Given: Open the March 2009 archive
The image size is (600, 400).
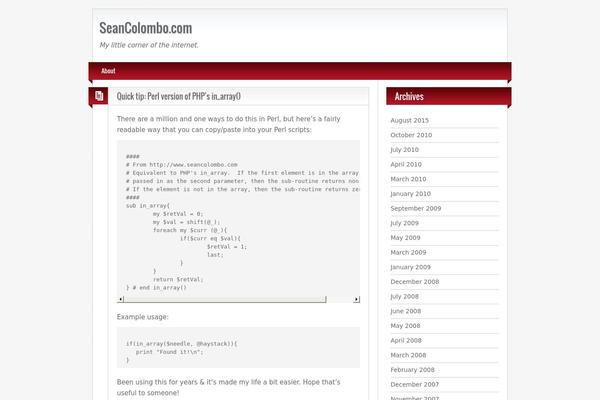Looking at the screenshot, I should (x=408, y=252).
